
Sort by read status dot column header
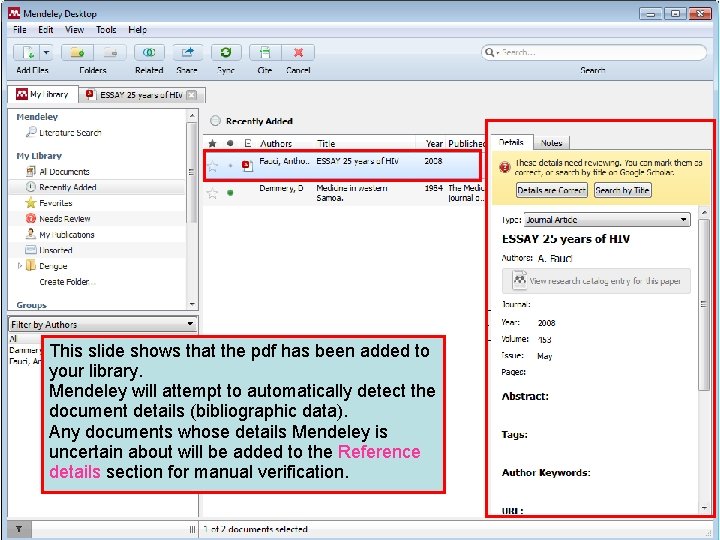click(230, 143)
